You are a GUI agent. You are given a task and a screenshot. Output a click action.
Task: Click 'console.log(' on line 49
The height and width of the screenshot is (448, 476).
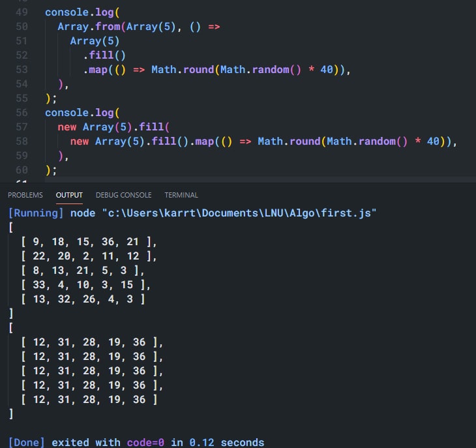(x=82, y=12)
